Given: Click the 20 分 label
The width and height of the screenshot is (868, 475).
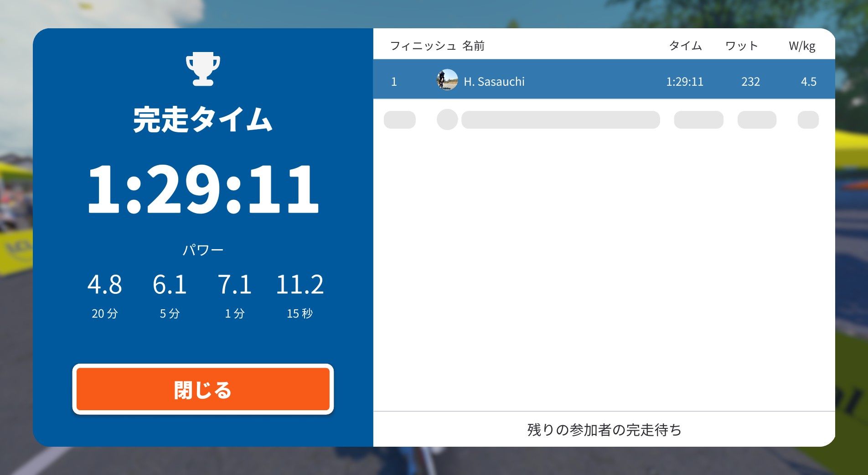Looking at the screenshot, I should (x=105, y=313).
